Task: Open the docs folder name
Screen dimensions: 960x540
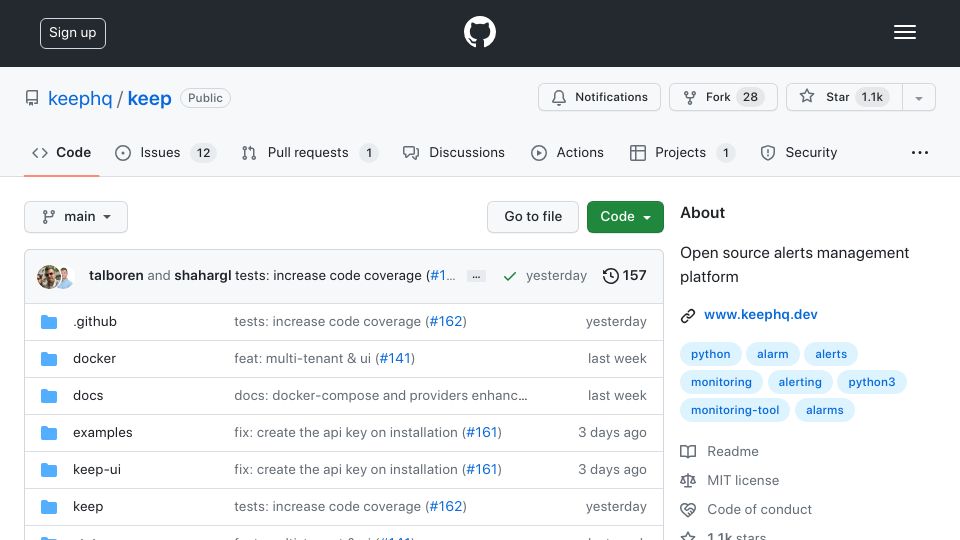Action: pyautogui.click(x=88, y=396)
